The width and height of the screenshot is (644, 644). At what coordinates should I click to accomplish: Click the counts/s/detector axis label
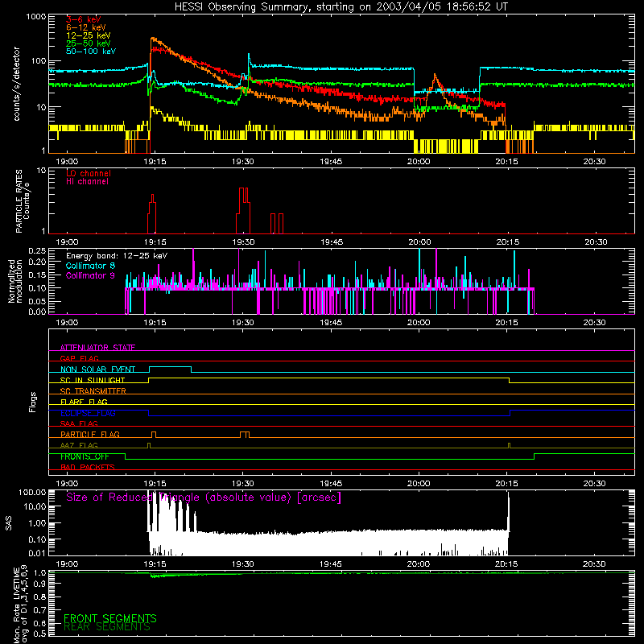coord(17,84)
